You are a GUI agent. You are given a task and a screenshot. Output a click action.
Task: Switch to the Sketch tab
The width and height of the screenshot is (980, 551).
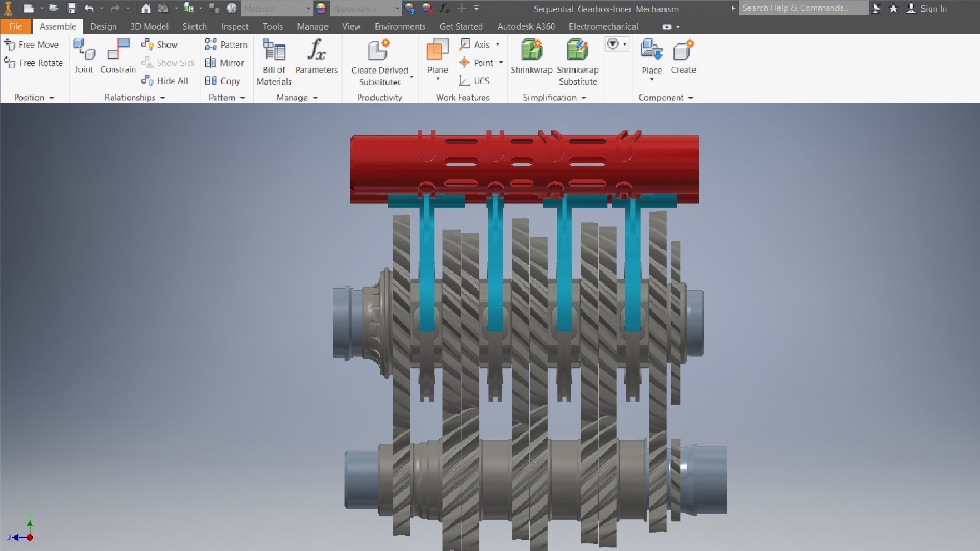(x=194, y=27)
